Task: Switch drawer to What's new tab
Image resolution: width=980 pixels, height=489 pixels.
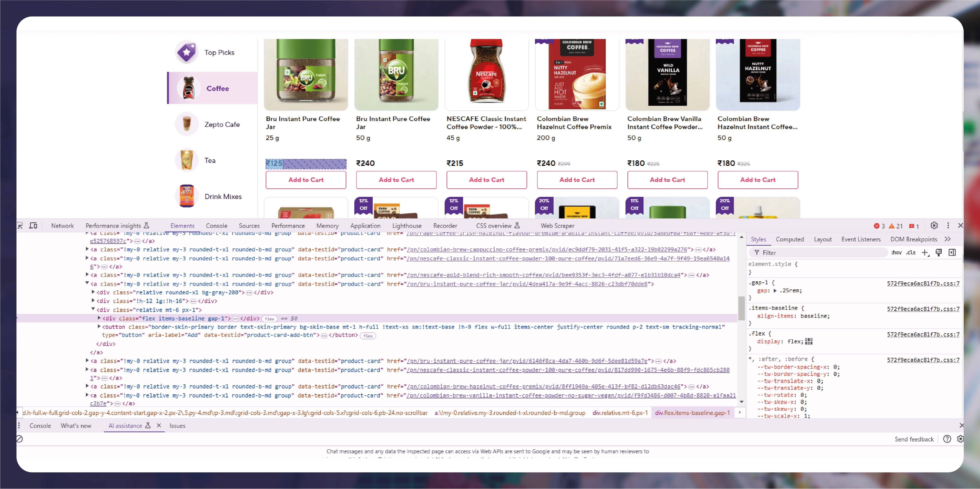Action: coord(76,426)
